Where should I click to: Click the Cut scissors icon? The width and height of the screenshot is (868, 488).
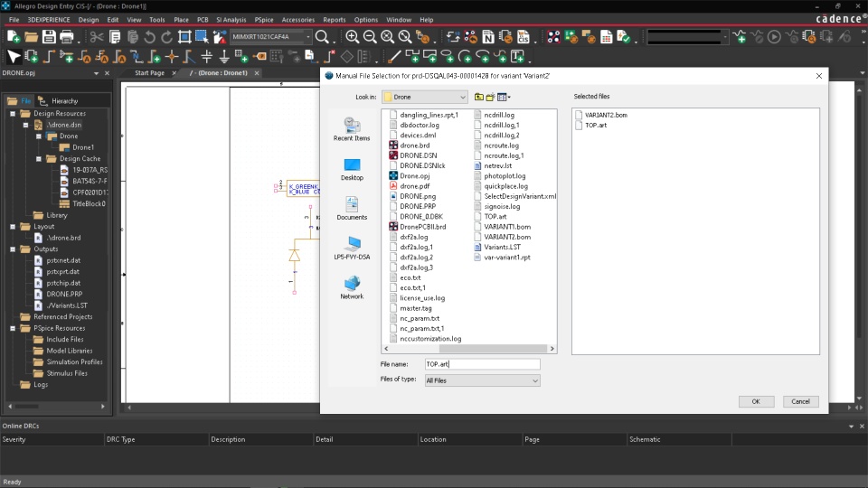pyautogui.click(x=97, y=37)
